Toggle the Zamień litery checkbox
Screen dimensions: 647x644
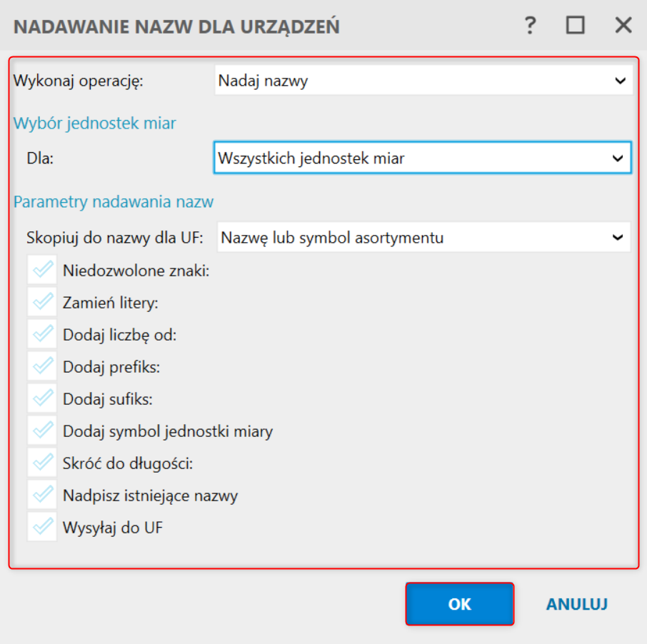43,303
